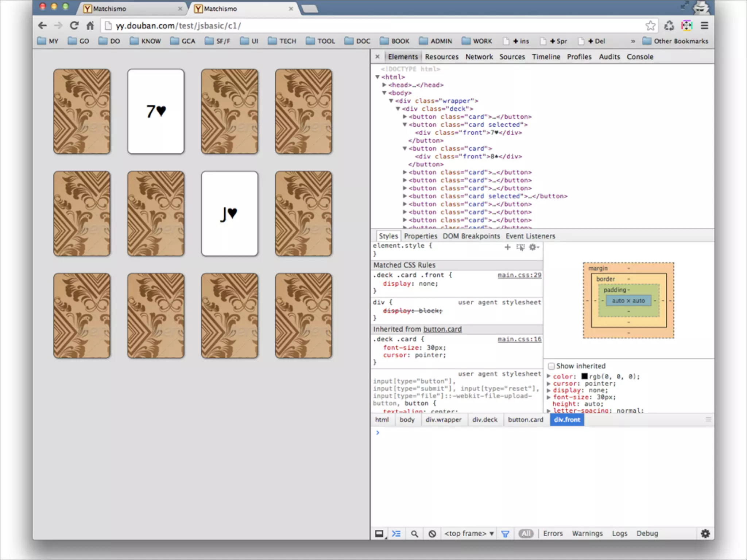747x560 pixels.
Task: Open the Console panel tab
Action: [x=640, y=57]
